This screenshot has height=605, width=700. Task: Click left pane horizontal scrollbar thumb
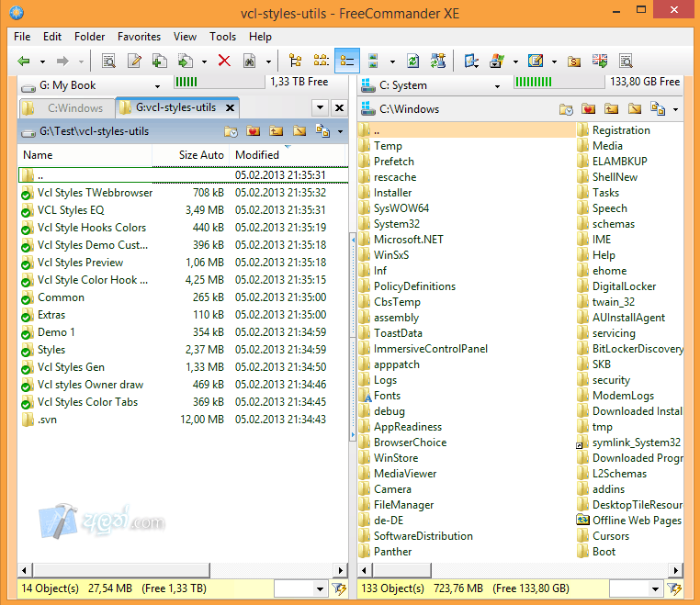point(121,570)
